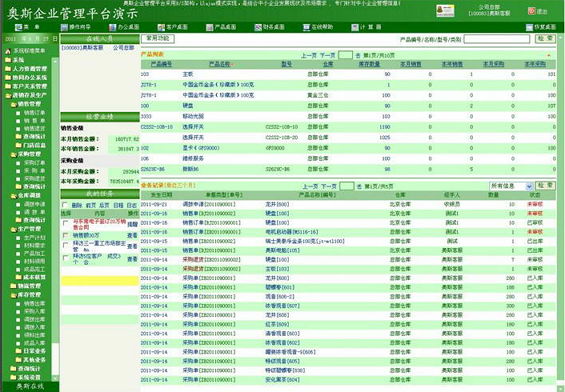The width and height of the screenshot is (565, 392).
Task: Click the 下一页 link above the product list
Action: 327,55
